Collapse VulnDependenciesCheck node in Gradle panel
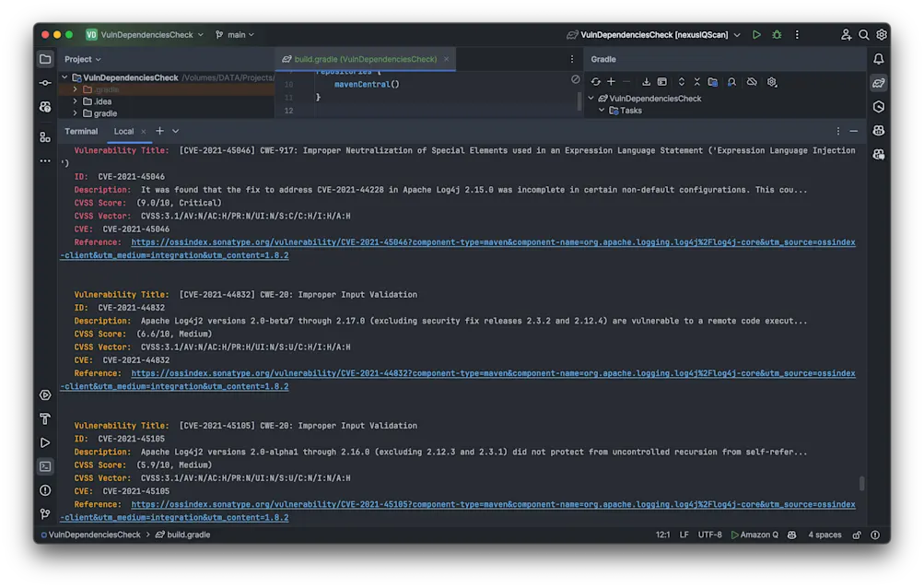The height and width of the screenshot is (588, 924). [x=591, y=99]
